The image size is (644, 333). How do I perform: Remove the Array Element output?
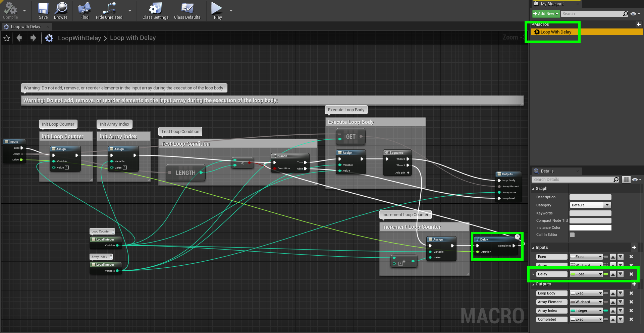(631, 302)
